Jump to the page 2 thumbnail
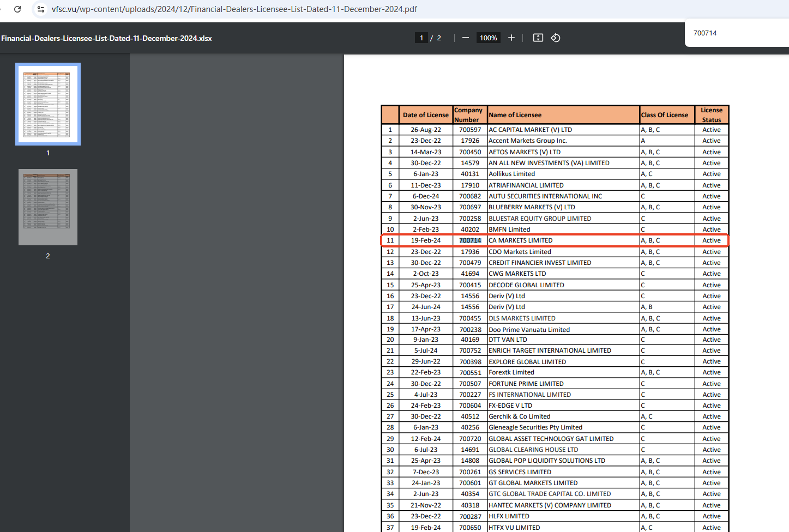789x532 pixels. coord(48,207)
